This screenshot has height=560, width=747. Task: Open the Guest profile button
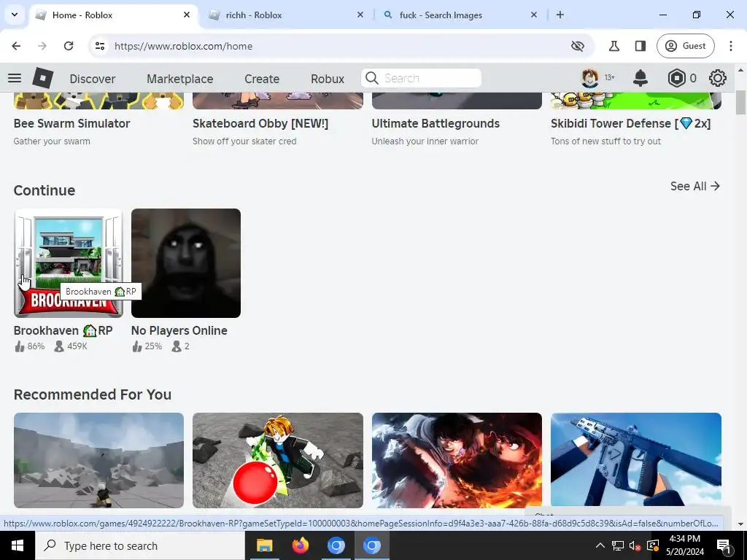[x=686, y=46]
